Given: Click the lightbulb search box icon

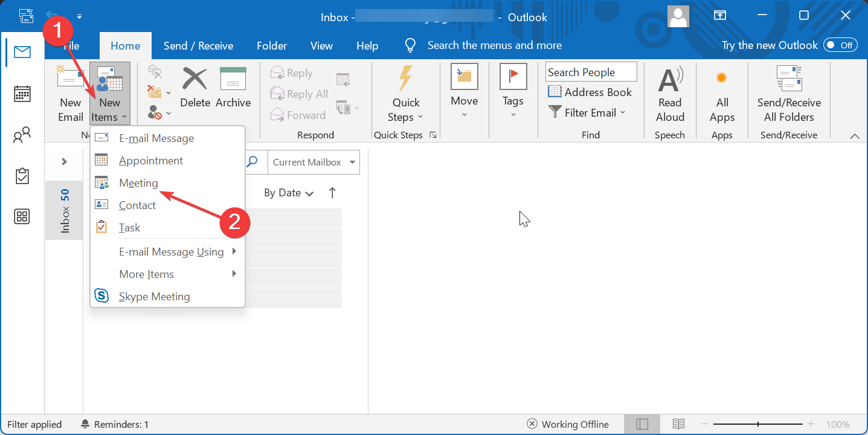Looking at the screenshot, I should [x=411, y=45].
